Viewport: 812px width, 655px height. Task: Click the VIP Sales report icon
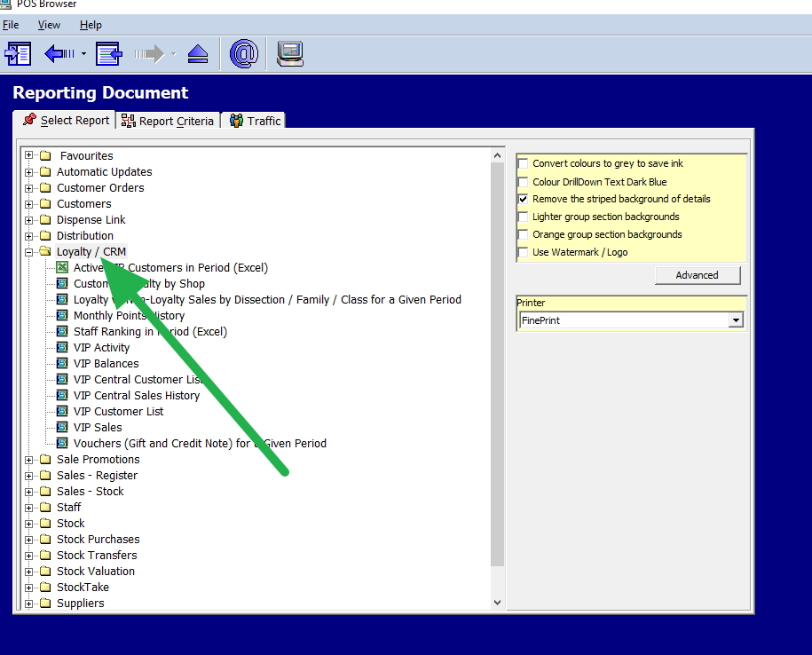pyautogui.click(x=62, y=427)
